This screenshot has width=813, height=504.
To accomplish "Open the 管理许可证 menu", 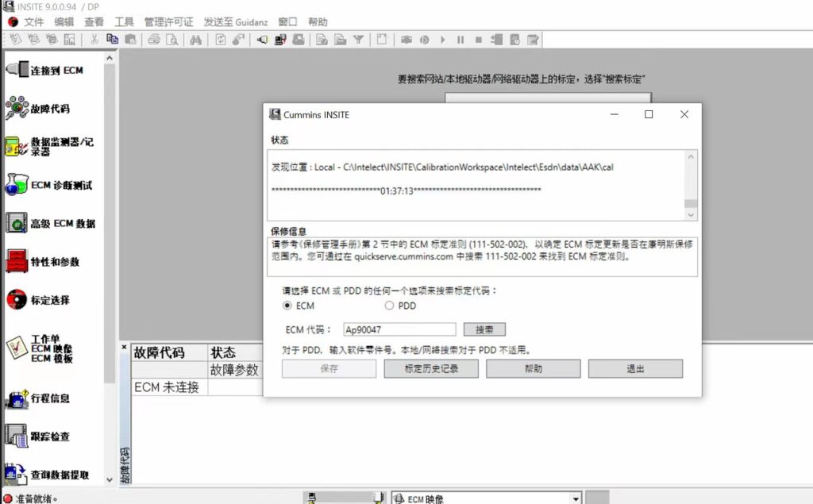I will 168,21.
